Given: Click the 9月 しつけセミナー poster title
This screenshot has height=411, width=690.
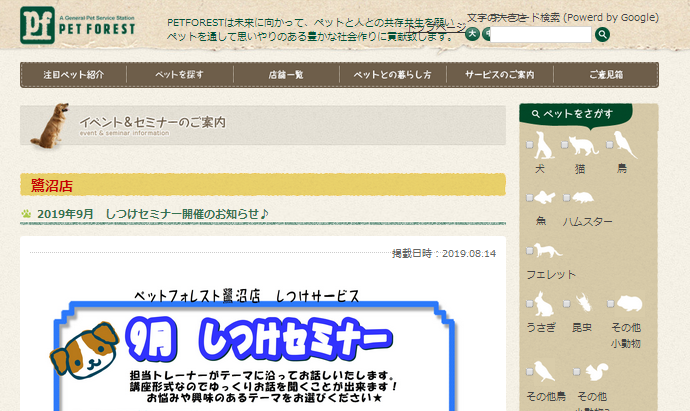Looking at the screenshot, I should click(259, 338).
